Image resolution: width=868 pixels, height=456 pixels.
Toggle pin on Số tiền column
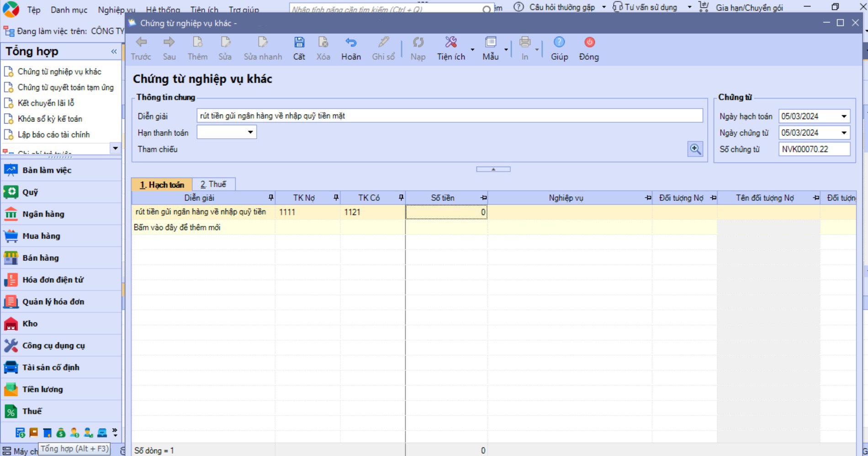coord(484,198)
